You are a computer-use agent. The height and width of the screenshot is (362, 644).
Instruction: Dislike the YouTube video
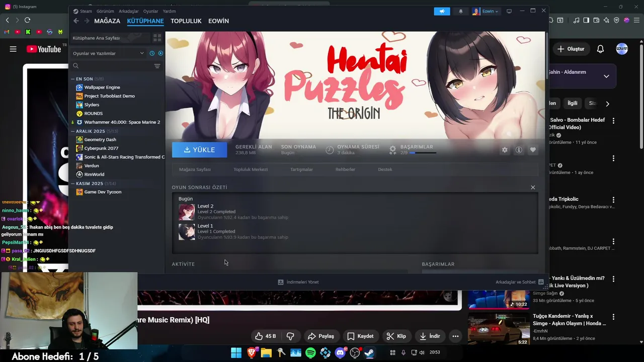[290, 336]
